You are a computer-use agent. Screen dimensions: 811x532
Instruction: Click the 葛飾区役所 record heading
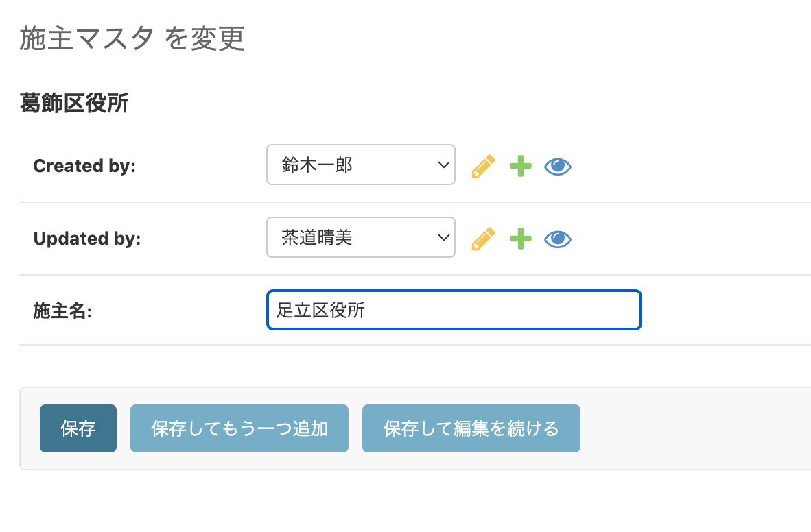pyautogui.click(x=74, y=104)
